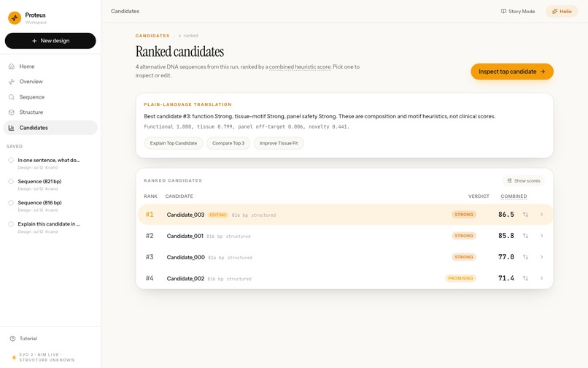588x368 pixels.
Task: Expand Candidate_000 with its chevron
Action: (x=541, y=257)
